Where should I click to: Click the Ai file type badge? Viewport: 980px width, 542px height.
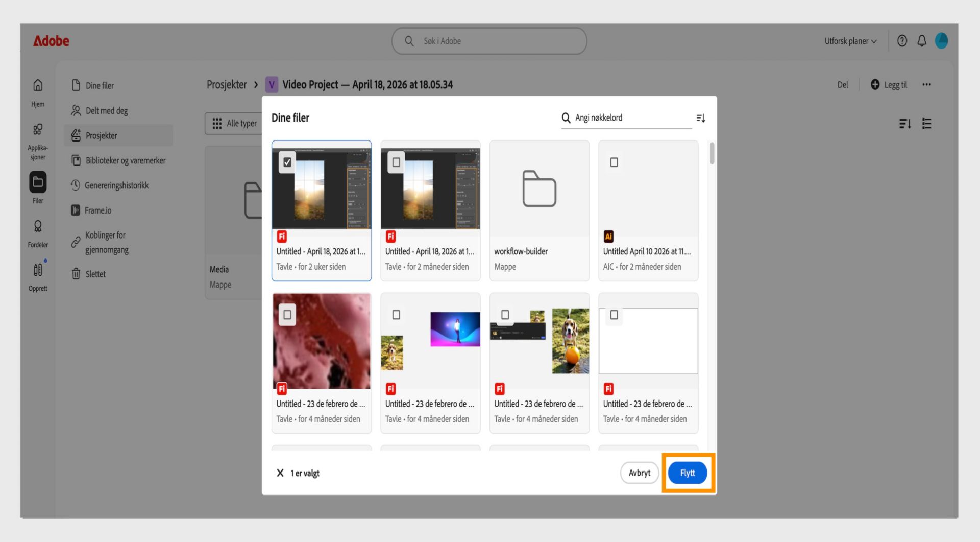coord(608,237)
